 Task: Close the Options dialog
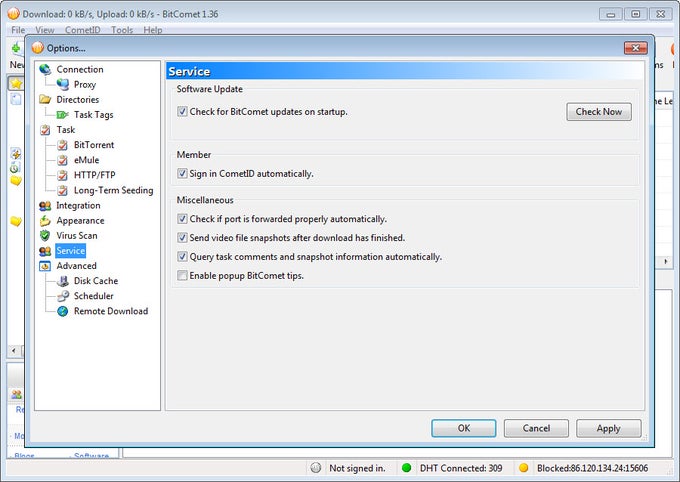click(x=635, y=48)
